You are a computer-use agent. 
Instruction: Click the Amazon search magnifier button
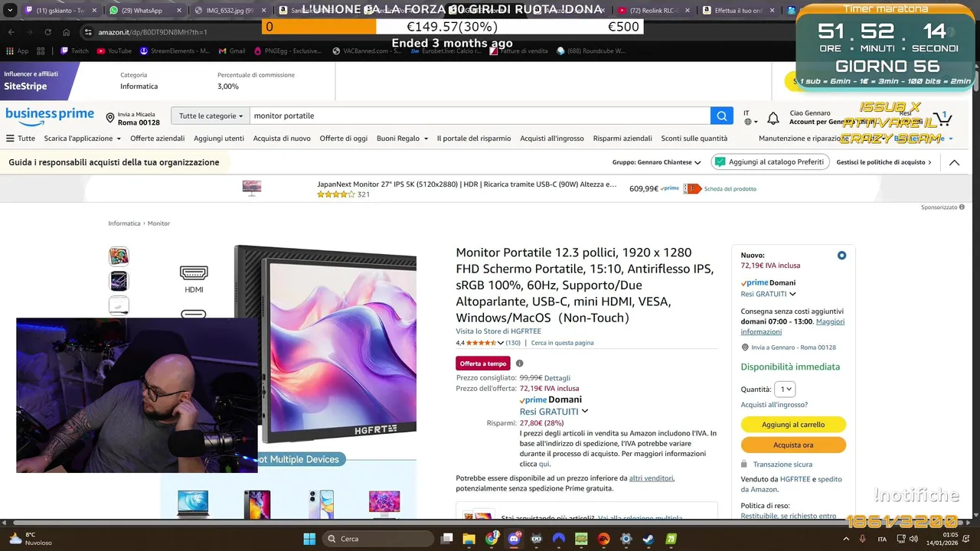pyautogui.click(x=721, y=116)
